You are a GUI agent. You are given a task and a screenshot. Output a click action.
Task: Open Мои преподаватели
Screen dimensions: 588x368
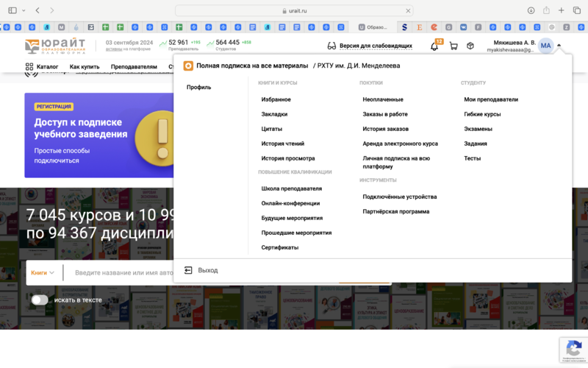[491, 99]
